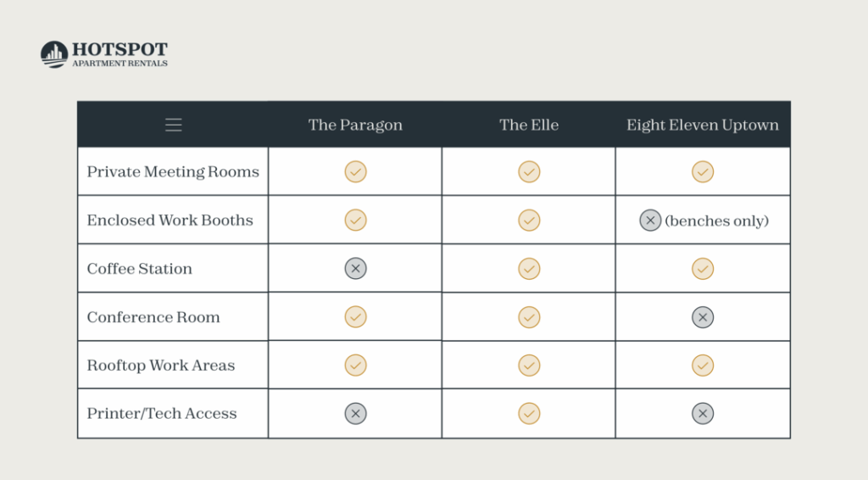Click the Rooftop Work Areas row label
Screen dimensions: 868x480
click(x=161, y=366)
